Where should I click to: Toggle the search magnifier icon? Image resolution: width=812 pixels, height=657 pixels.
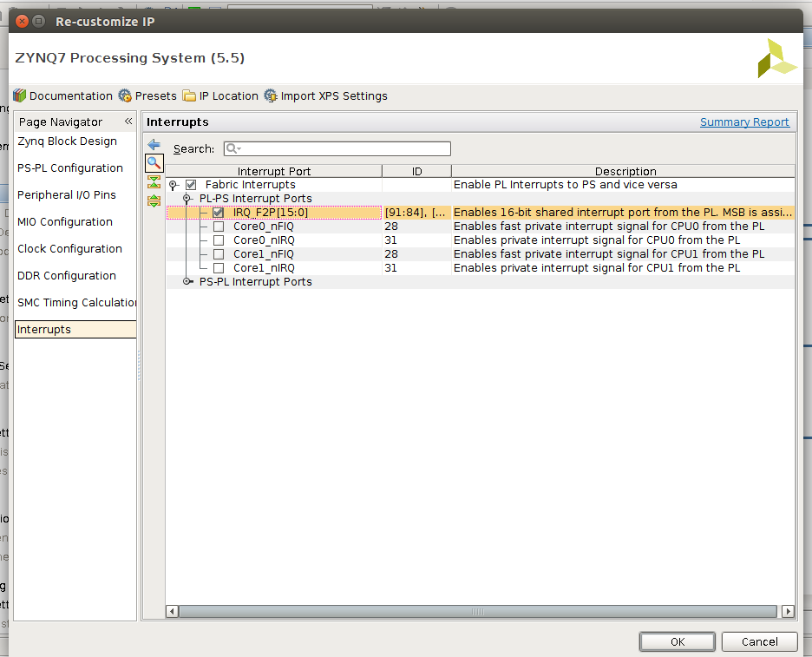[x=154, y=163]
